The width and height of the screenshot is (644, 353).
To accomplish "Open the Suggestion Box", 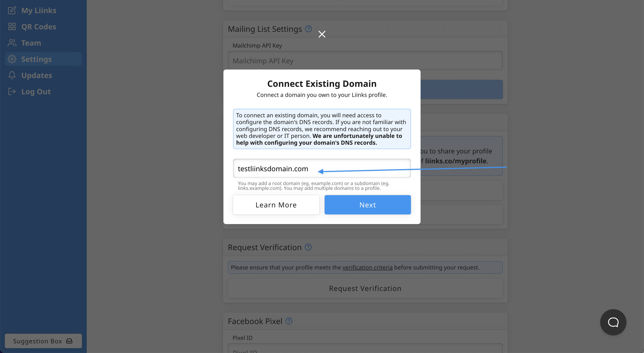I will click(x=43, y=341).
